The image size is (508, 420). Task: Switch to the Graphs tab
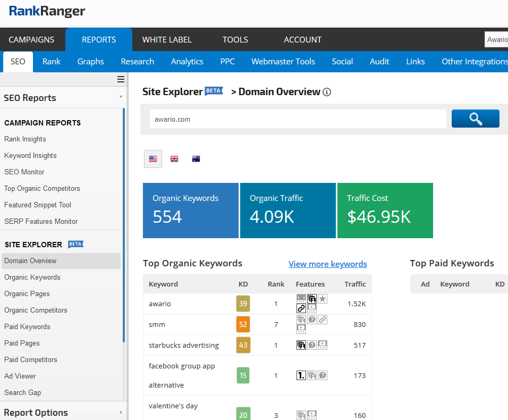coord(91,62)
